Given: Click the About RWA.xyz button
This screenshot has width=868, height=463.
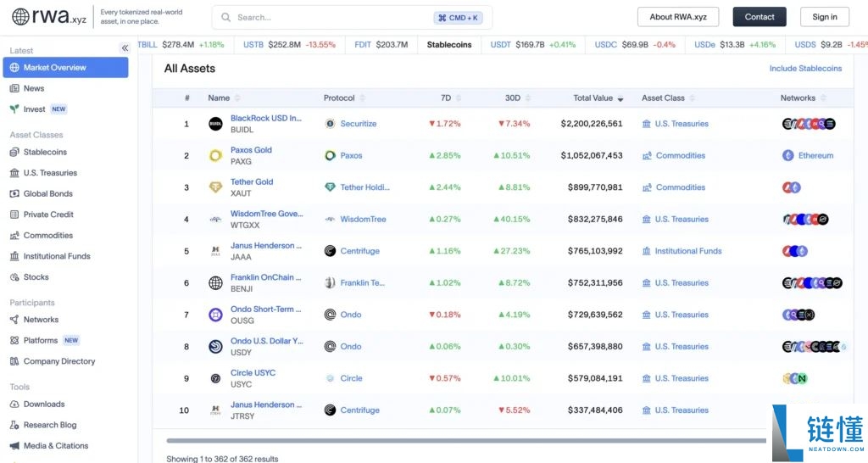Looking at the screenshot, I should click(x=678, y=17).
